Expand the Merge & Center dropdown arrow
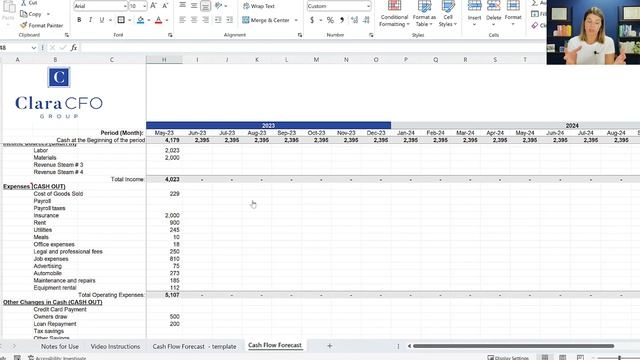This screenshot has width=640, height=360. tap(296, 20)
